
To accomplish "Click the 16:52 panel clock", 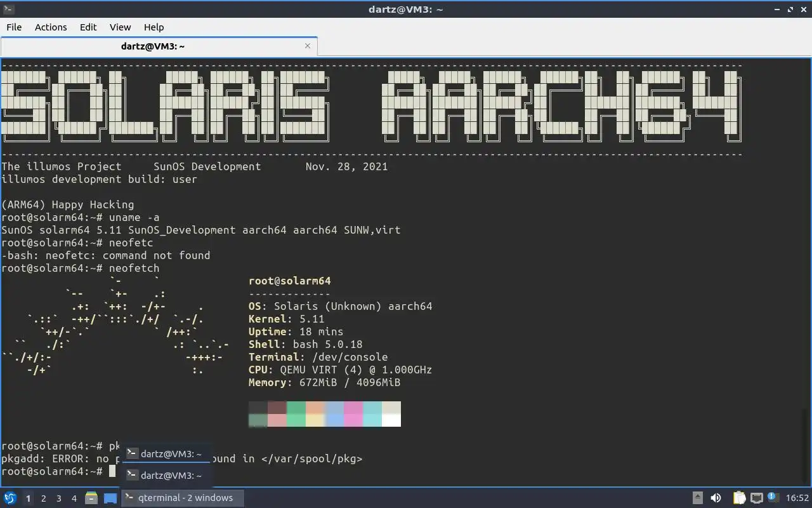I will [797, 498].
